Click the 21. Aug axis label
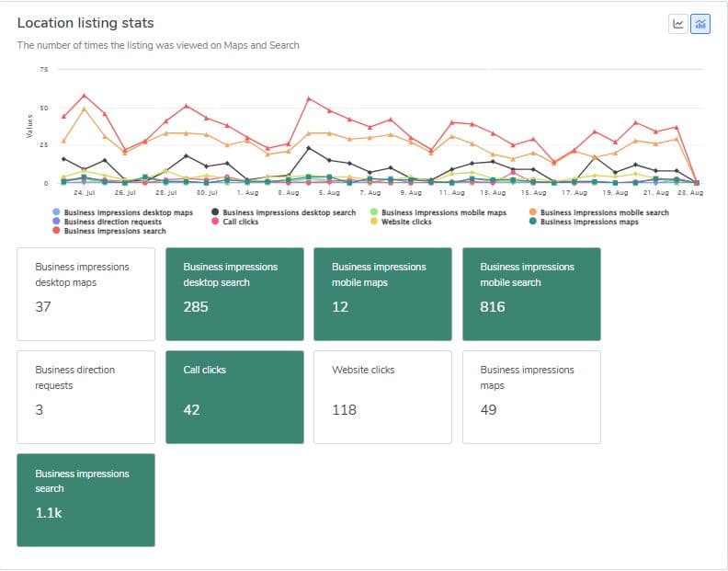Viewport: 728px width, 571px height. 656,192
